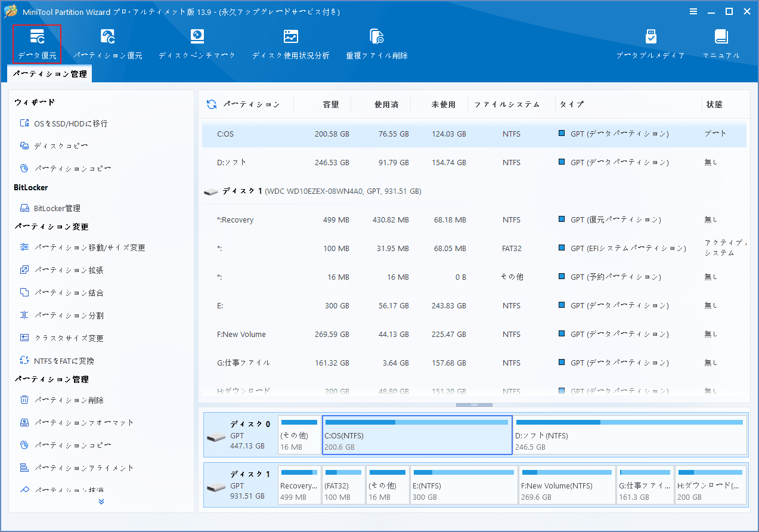Choose NTFSをFATに変換
The image size is (759, 532).
(57, 361)
